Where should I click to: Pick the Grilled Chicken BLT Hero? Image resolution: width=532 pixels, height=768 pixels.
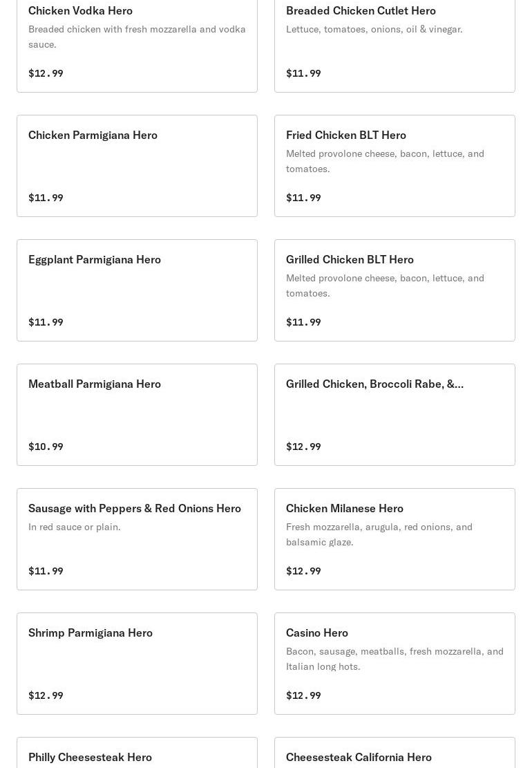[395, 290]
